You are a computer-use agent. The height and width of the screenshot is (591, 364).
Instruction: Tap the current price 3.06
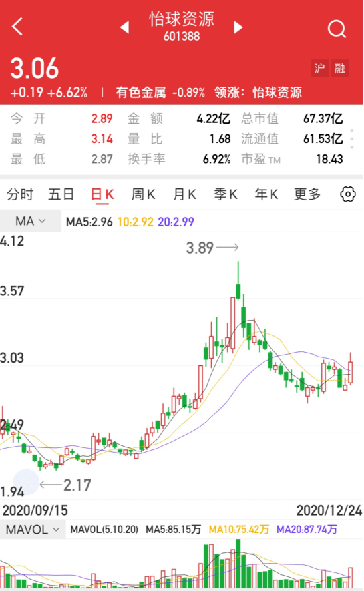(35, 69)
